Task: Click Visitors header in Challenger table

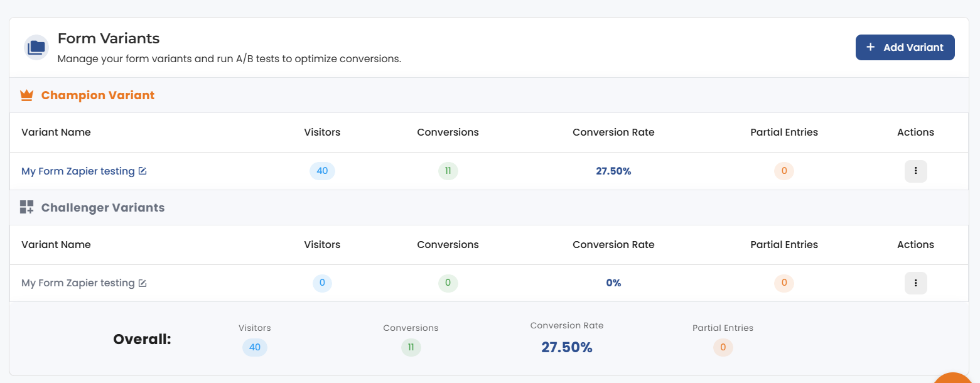Action: click(x=322, y=245)
